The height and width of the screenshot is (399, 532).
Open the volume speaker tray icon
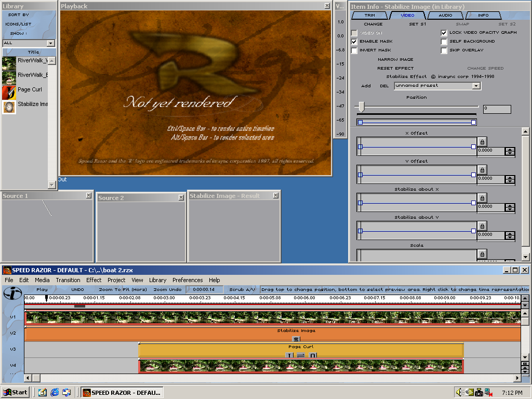(x=459, y=393)
